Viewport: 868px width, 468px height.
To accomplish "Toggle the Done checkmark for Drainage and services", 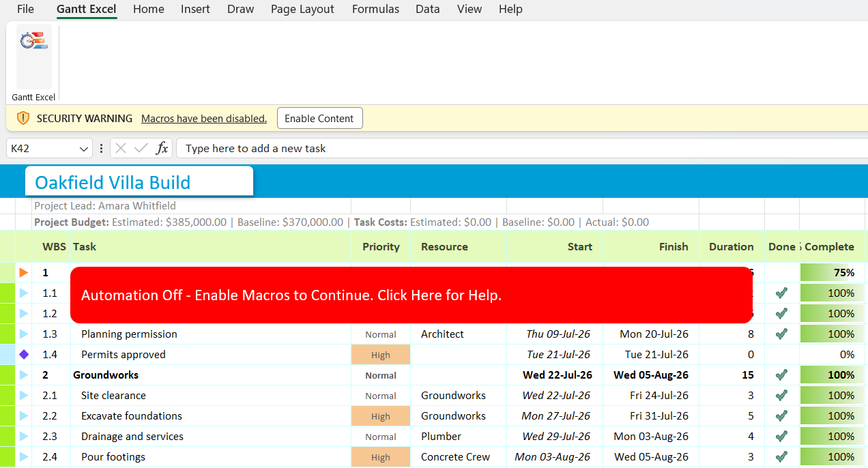I will click(782, 436).
